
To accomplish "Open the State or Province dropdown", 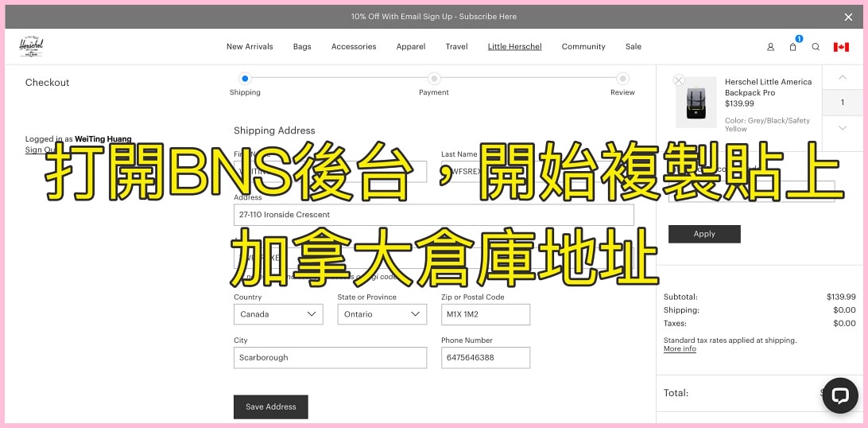I will tap(382, 314).
